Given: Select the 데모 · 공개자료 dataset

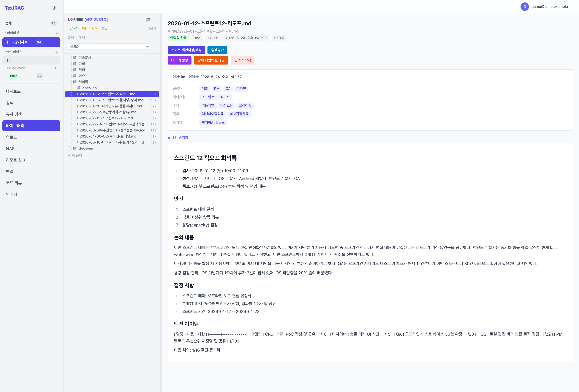Looking at the screenshot, I should point(31,42).
